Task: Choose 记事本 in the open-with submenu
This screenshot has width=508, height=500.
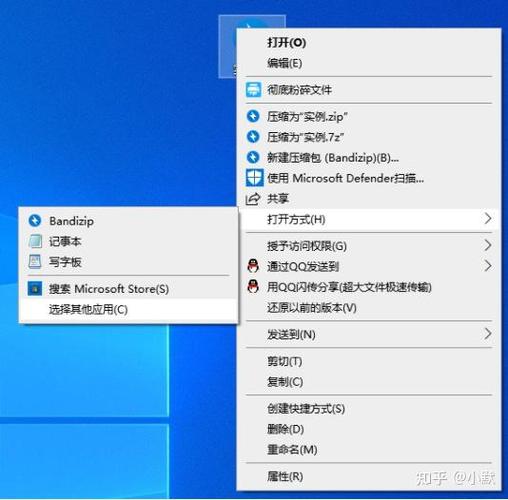Action: (129, 241)
